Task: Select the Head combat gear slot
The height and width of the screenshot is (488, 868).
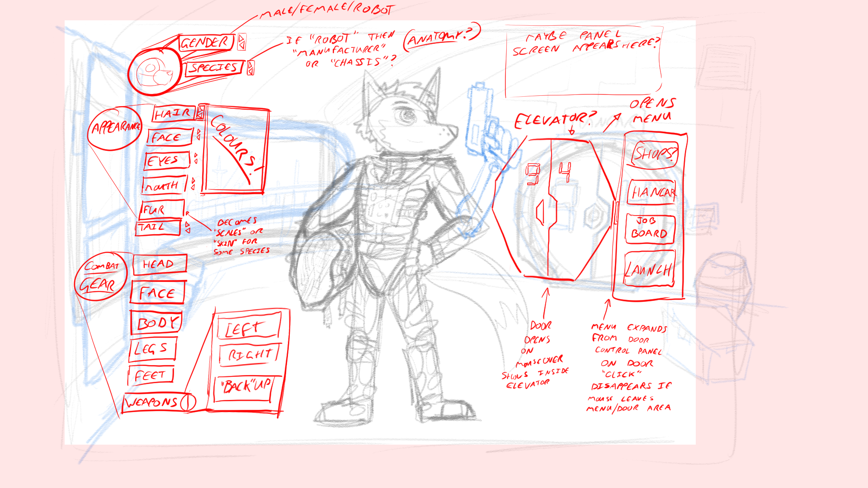Action: pos(159,264)
